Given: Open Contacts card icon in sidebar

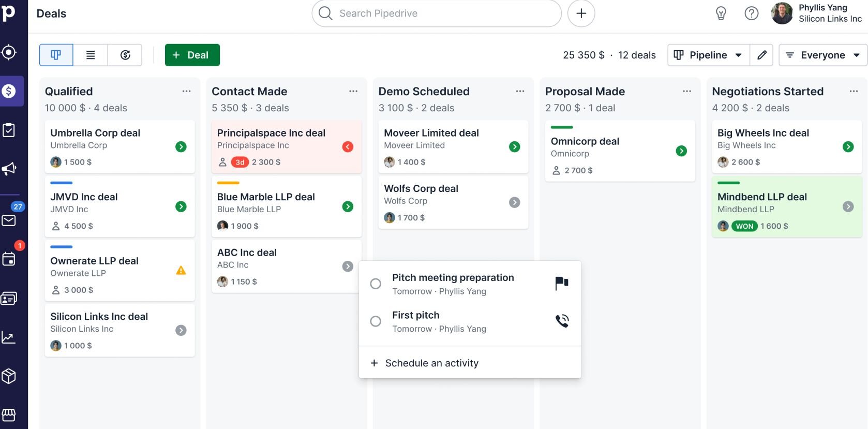Looking at the screenshot, I should (9, 299).
